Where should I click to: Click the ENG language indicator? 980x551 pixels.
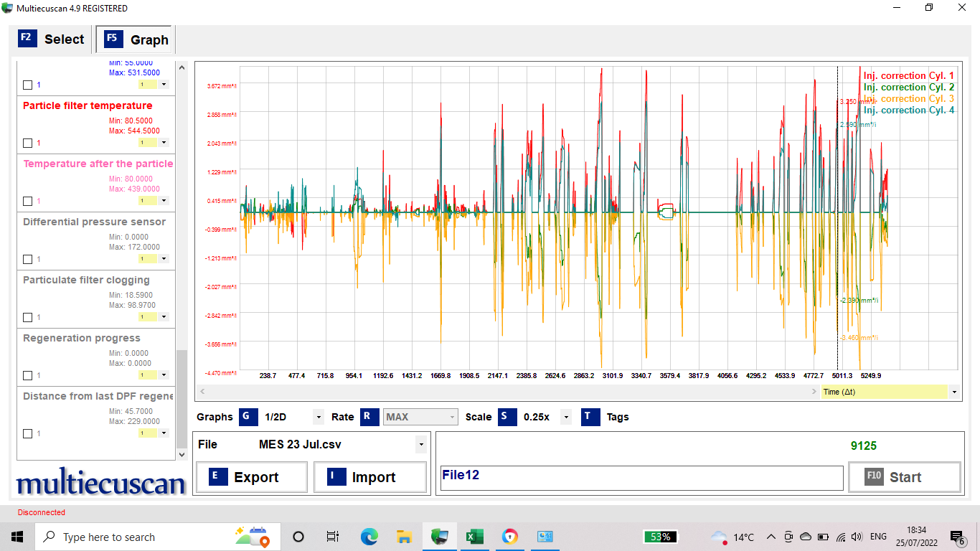[878, 537]
